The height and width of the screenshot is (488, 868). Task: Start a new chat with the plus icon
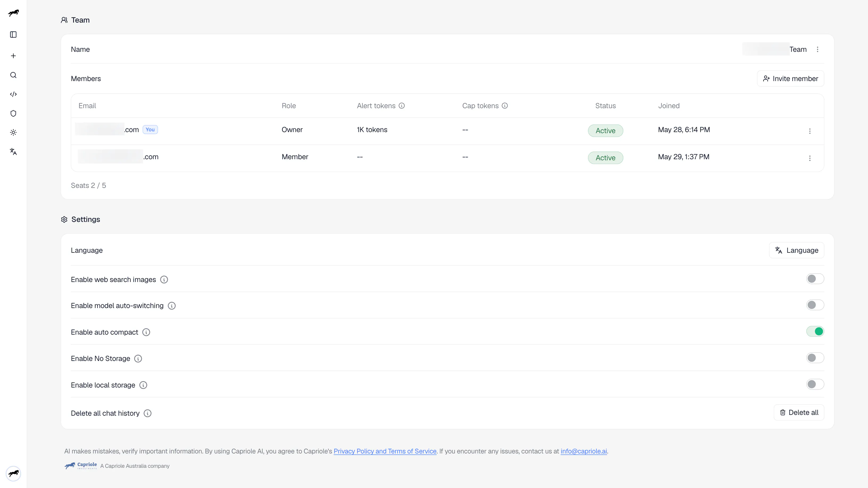coord(14,56)
